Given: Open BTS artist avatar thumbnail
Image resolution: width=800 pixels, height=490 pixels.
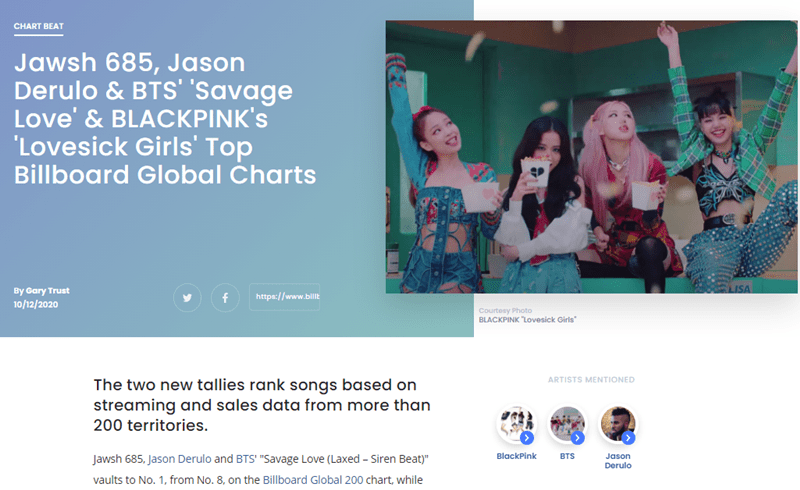Looking at the screenshot, I should pyautogui.click(x=567, y=424).
